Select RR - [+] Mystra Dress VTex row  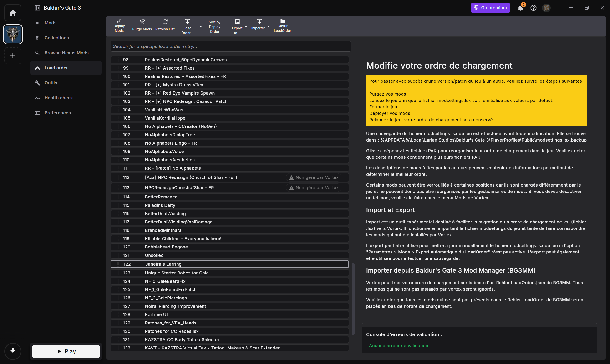point(229,85)
